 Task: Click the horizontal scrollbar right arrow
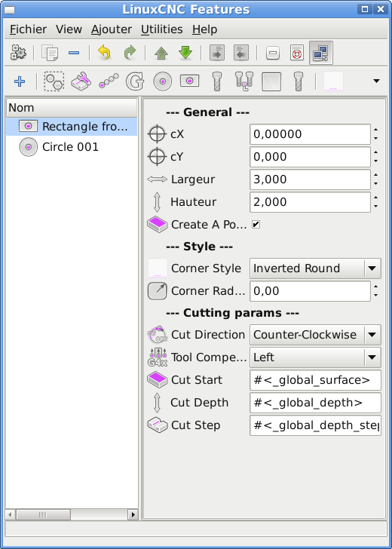(x=133, y=514)
